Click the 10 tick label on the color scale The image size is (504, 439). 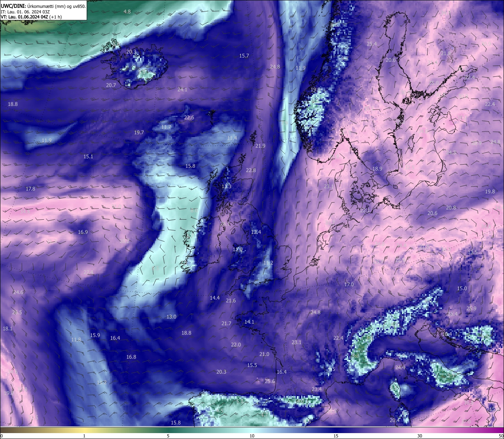[252, 436]
